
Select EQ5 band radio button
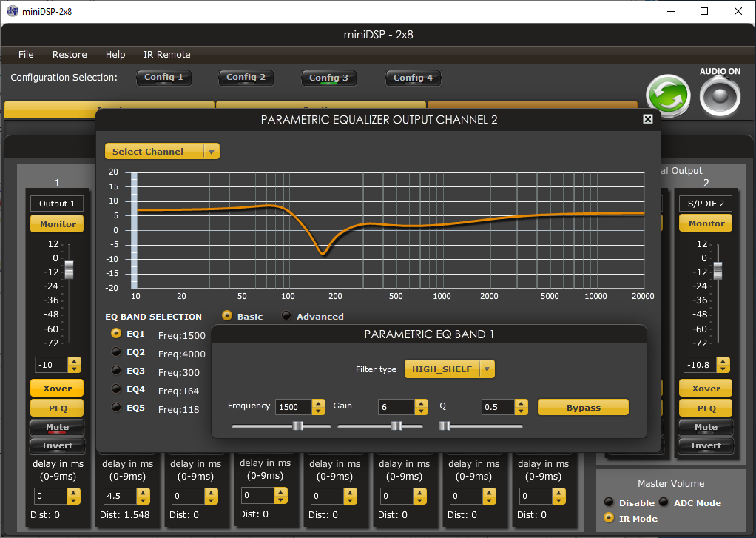tap(115, 407)
